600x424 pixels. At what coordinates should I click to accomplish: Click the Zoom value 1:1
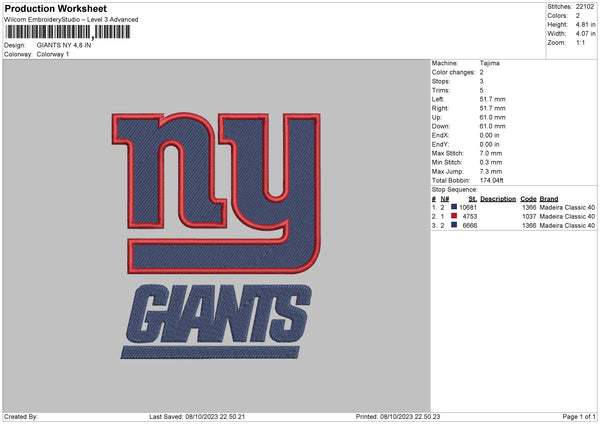pos(580,43)
